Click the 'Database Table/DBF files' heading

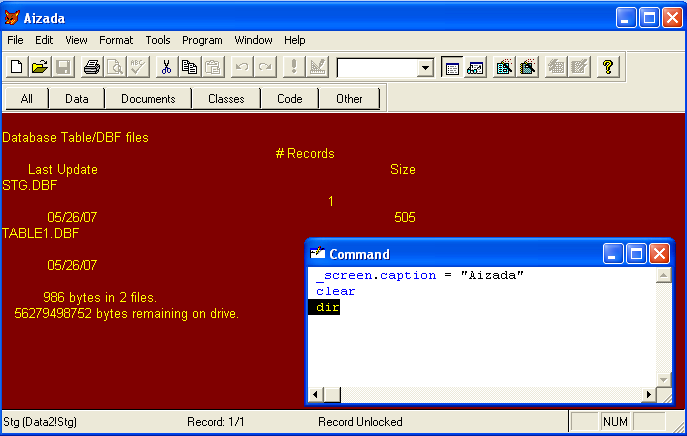click(75, 138)
